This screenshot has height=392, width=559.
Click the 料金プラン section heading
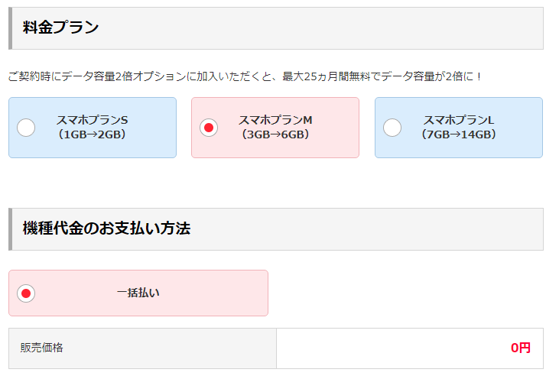(x=60, y=28)
